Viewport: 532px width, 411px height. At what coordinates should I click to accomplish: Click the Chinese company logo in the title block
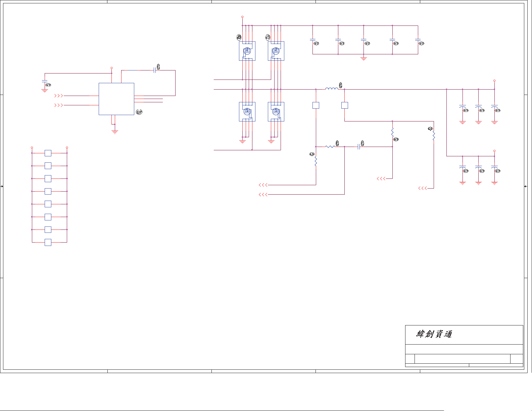(x=434, y=334)
